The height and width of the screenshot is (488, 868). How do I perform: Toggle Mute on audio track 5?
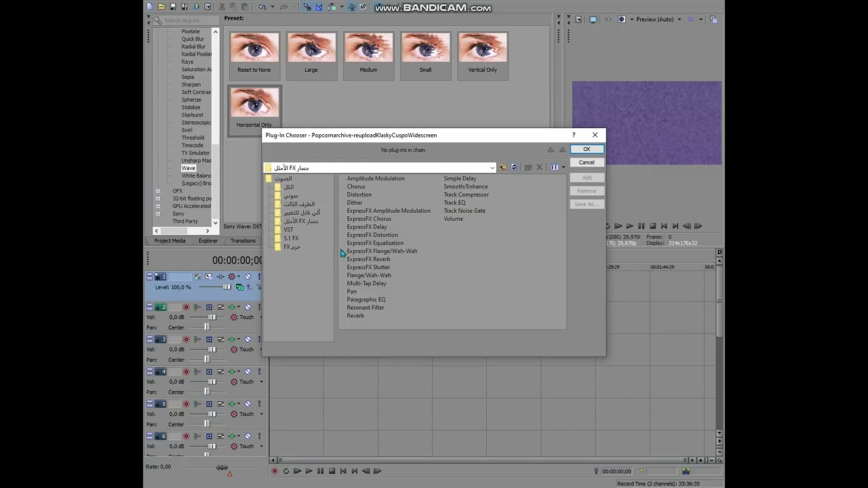point(248,404)
